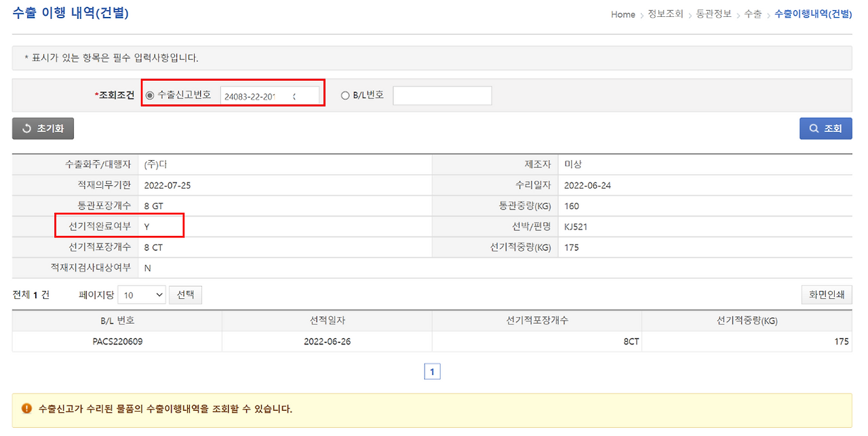Click the 조회 search button

[x=825, y=128]
